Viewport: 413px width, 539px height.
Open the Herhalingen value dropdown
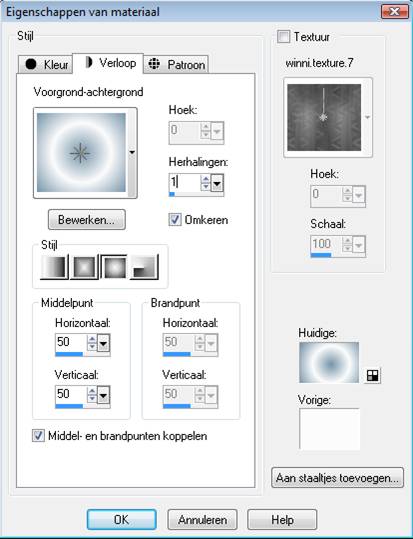point(217,184)
